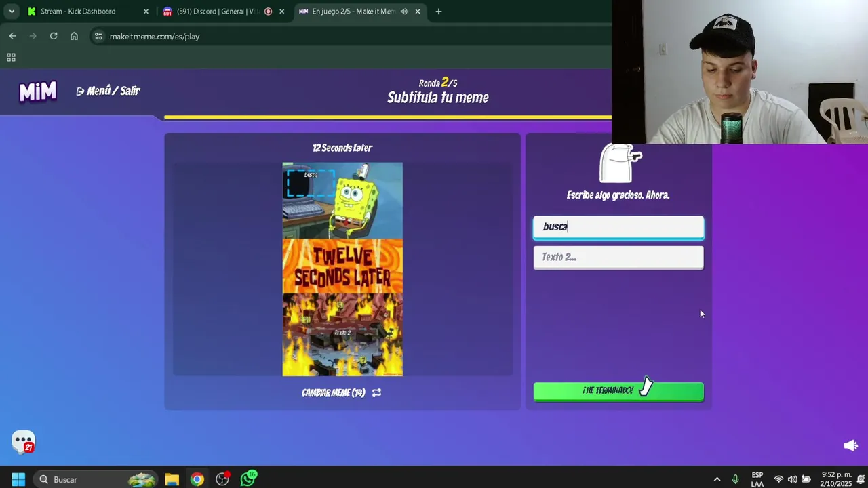
Task: Switch to Stream - Kick Dashboard tab
Action: pos(78,12)
